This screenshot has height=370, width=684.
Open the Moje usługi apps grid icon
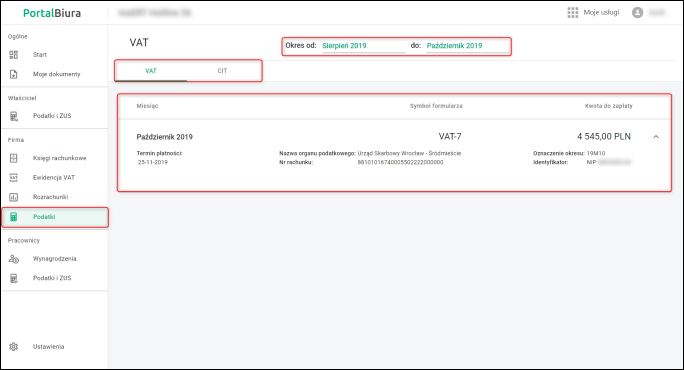click(x=573, y=13)
